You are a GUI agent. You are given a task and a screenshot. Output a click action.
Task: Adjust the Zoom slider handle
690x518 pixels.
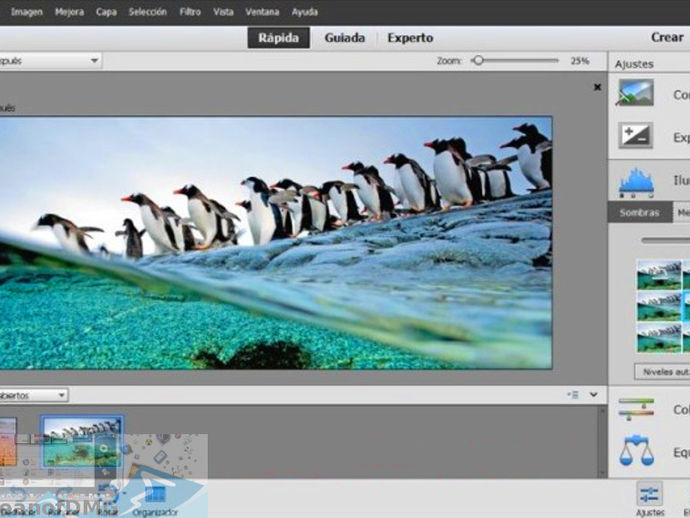coord(478,60)
